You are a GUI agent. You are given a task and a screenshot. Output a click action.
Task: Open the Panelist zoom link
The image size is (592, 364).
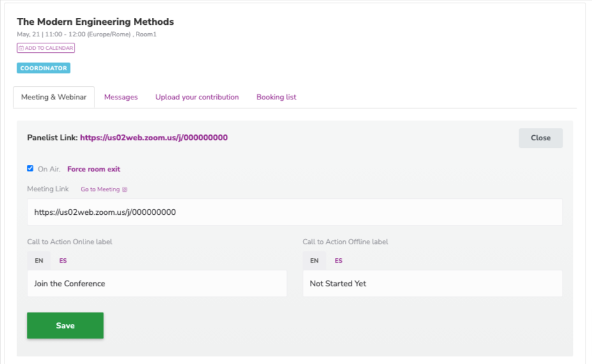[154, 138]
